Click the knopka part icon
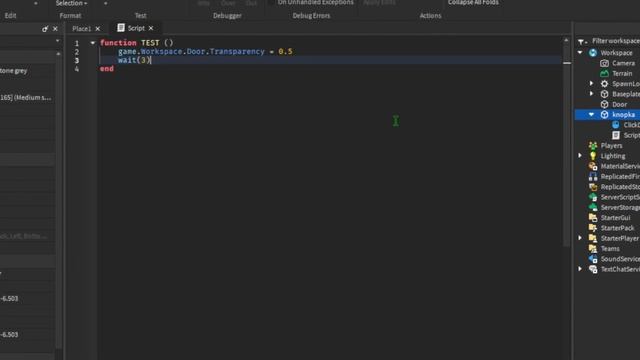This screenshot has height=360, width=640. point(604,115)
